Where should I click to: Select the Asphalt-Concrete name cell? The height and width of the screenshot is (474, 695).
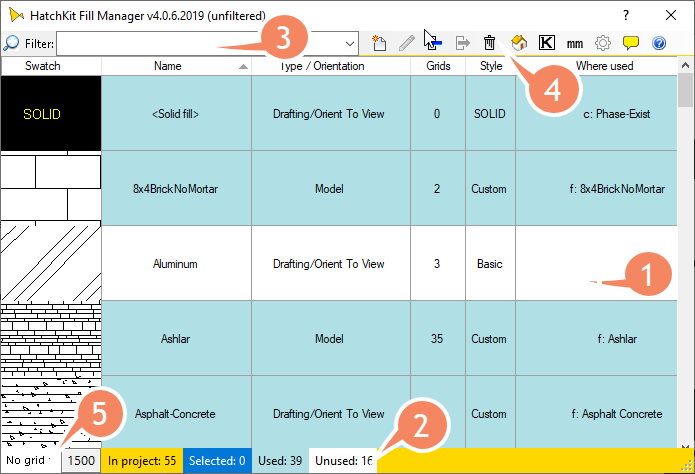point(176,412)
